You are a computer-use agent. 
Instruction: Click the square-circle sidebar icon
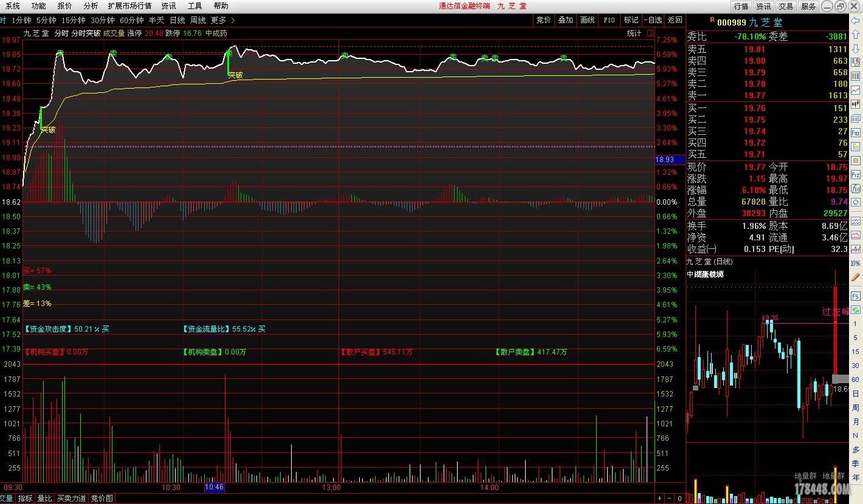[x=856, y=202]
